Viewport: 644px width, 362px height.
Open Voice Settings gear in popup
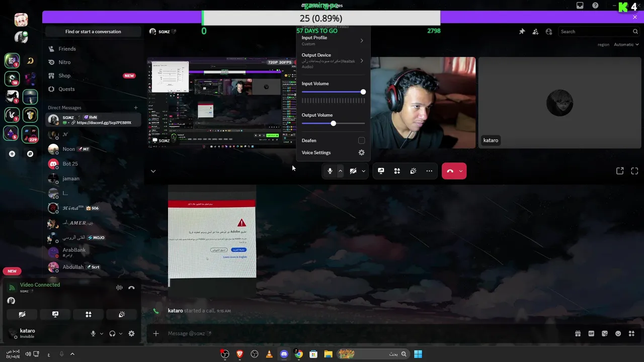pyautogui.click(x=361, y=152)
